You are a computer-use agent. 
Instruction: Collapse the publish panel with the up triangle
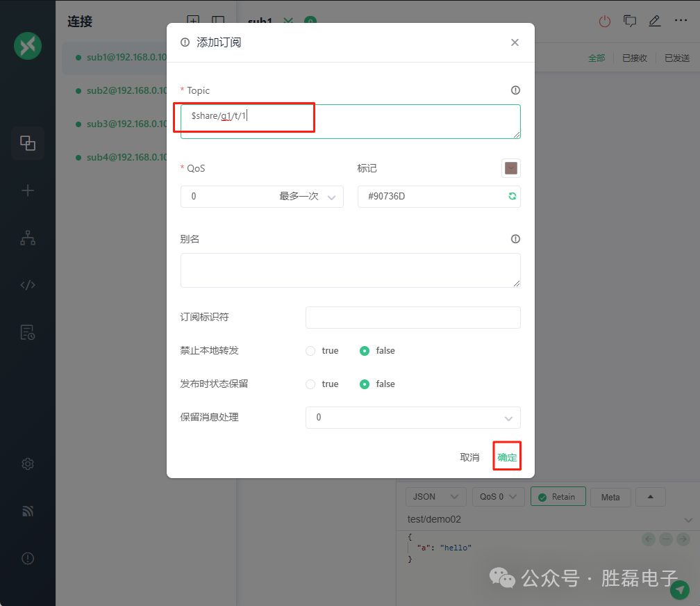[650, 497]
